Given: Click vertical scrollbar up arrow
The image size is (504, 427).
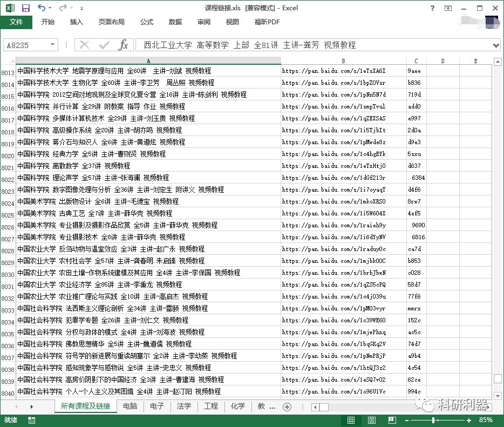Looking at the screenshot, I should pyautogui.click(x=498, y=62).
